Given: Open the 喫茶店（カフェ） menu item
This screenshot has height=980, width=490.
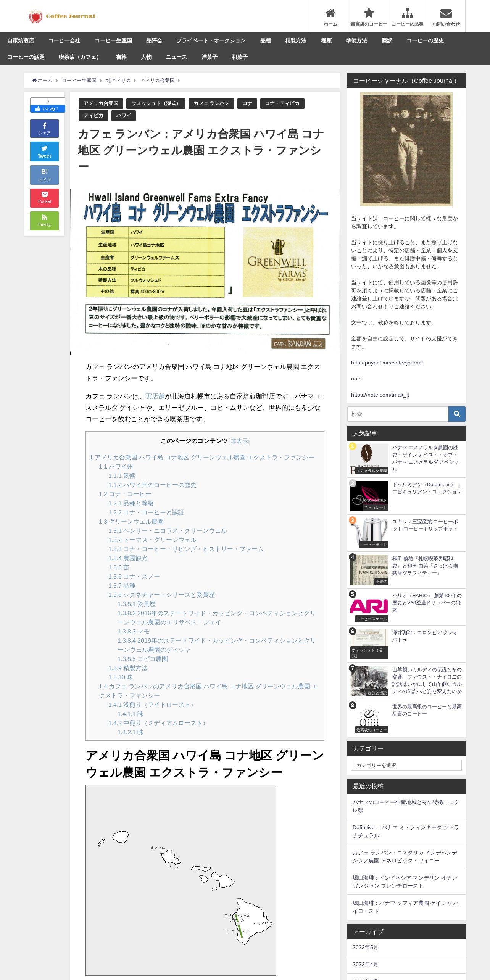Looking at the screenshot, I should (x=80, y=57).
